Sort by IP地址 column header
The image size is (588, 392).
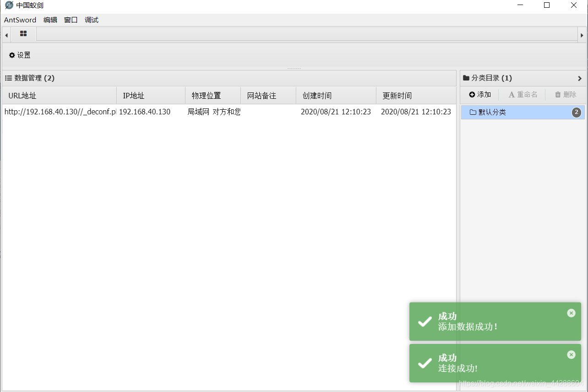click(151, 96)
